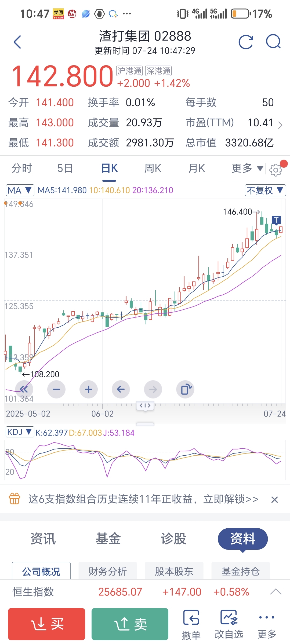
Task: Move the chart left with arrow
Action: pyautogui.click(x=121, y=389)
